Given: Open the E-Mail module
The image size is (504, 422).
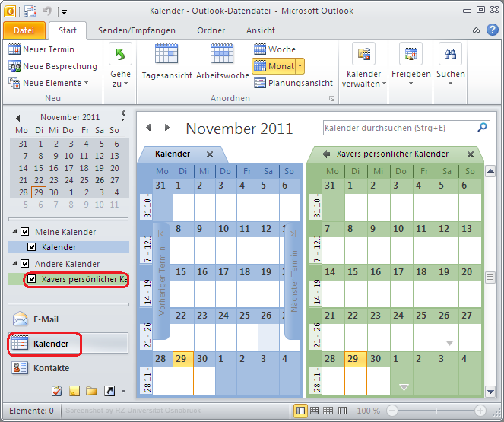Looking at the screenshot, I should click(68, 319).
